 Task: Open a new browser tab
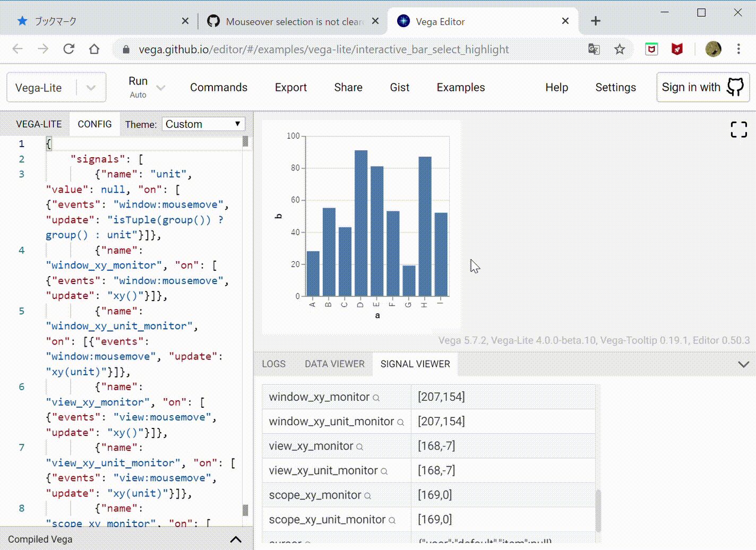pyautogui.click(x=596, y=21)
